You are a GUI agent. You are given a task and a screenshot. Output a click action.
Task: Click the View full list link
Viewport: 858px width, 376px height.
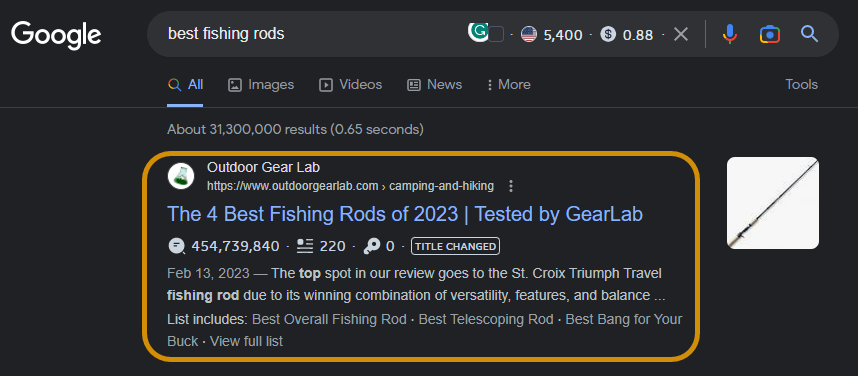[246, 341]
